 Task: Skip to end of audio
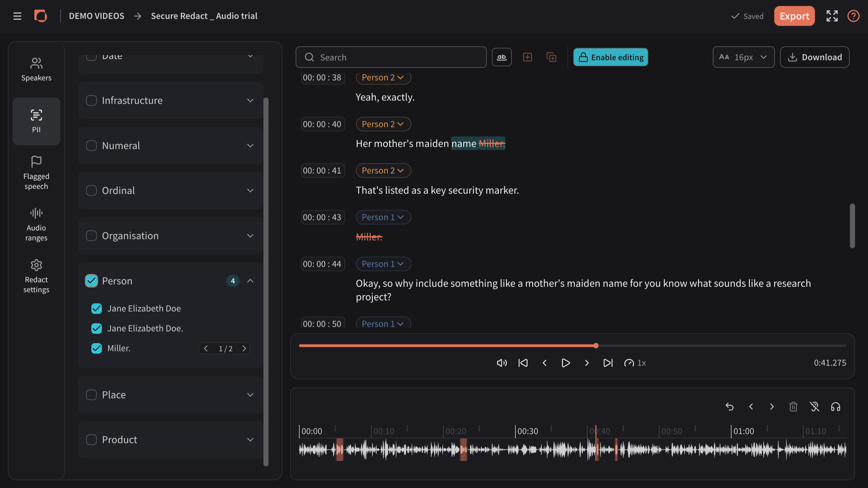(x=608, y=363)
